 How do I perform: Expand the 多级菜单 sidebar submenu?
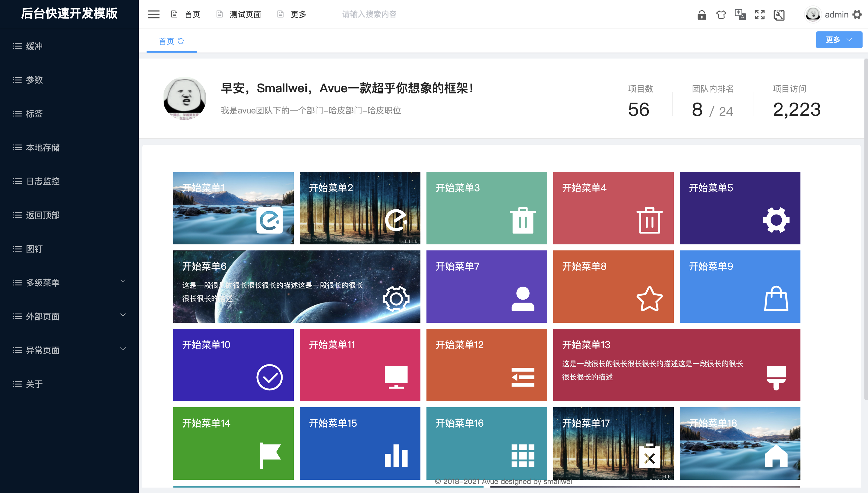point(69,282)
